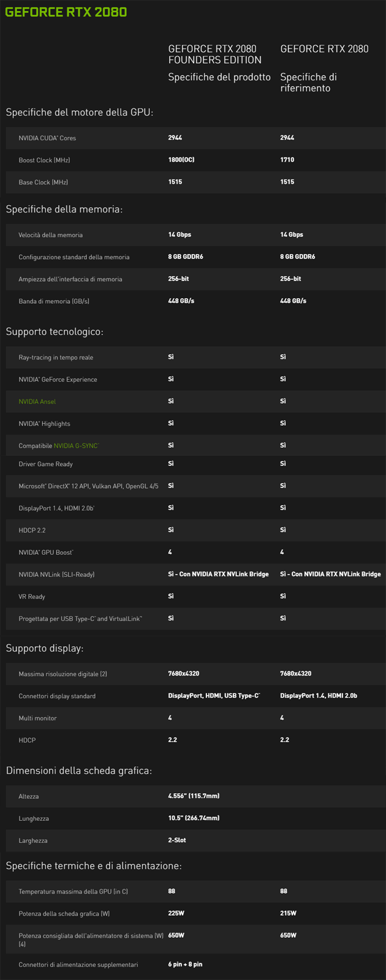Viewport: 386px width, 980px height.
Task: Select the Founders Edition column header
Action: point(215,55)
